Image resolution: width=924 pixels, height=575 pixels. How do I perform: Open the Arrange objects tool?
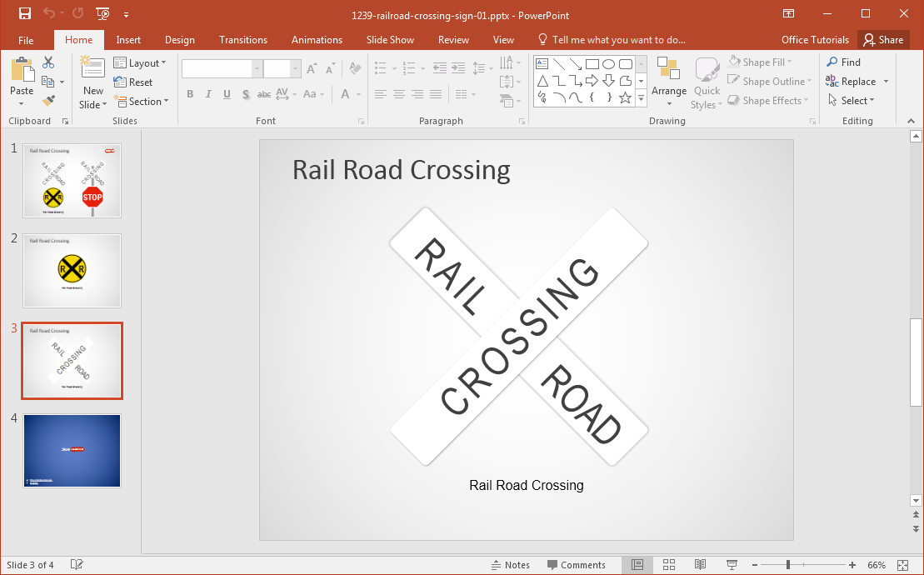668,82
